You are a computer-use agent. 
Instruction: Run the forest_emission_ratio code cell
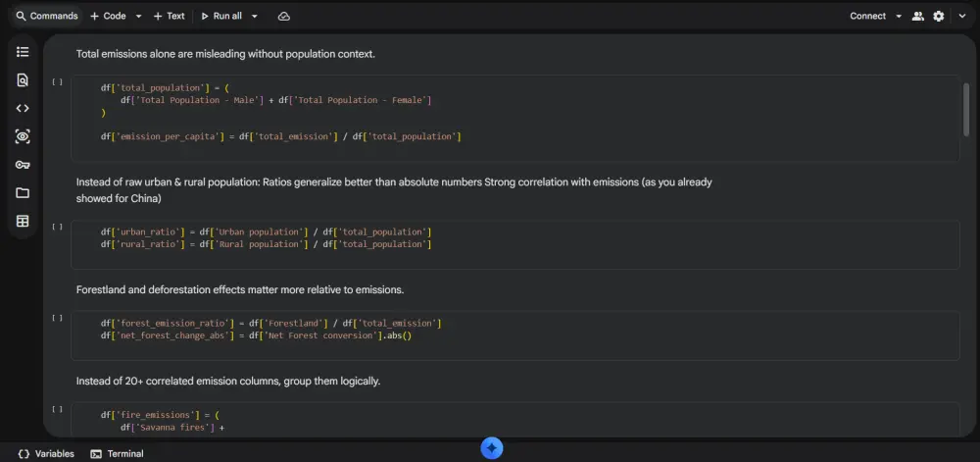(58, 318)
